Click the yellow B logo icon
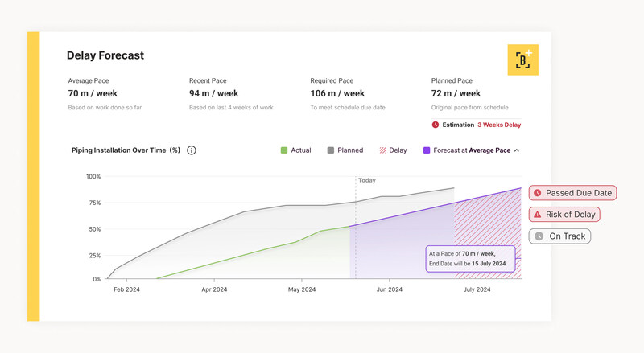Image resolution: width=644 pixels, height=353 pixels. [523, 60]
